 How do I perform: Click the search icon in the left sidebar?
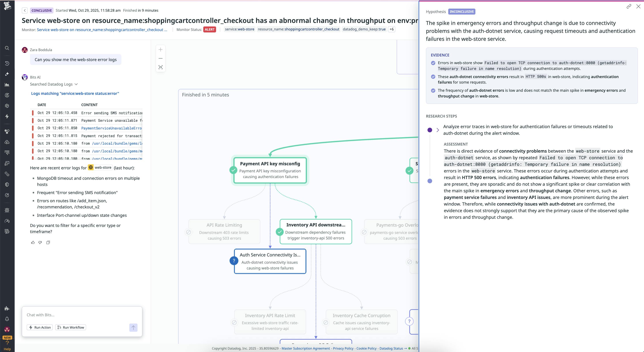[7, 48]
